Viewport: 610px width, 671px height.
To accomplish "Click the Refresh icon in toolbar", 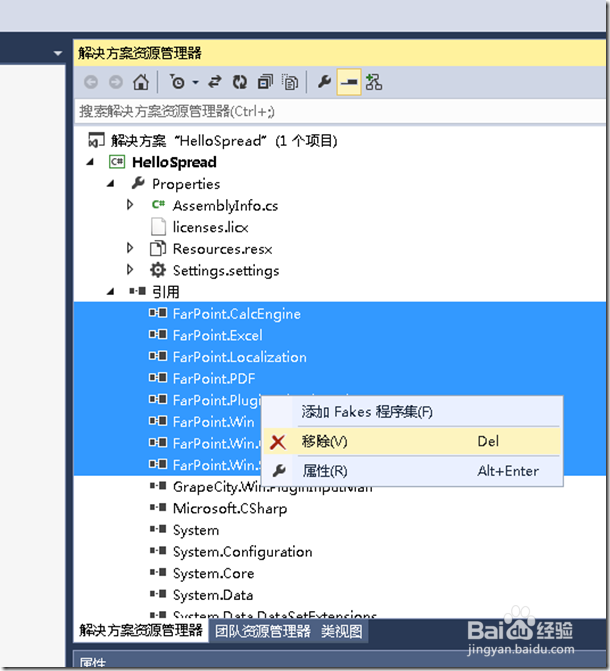I will (240, 82).
